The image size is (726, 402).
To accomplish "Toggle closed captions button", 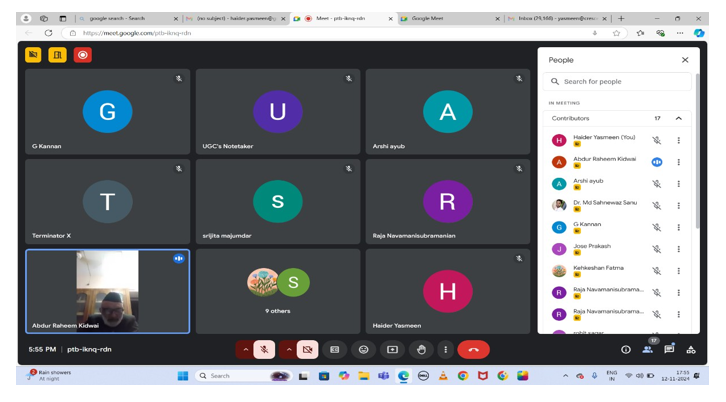I will (x=335, y=349).
